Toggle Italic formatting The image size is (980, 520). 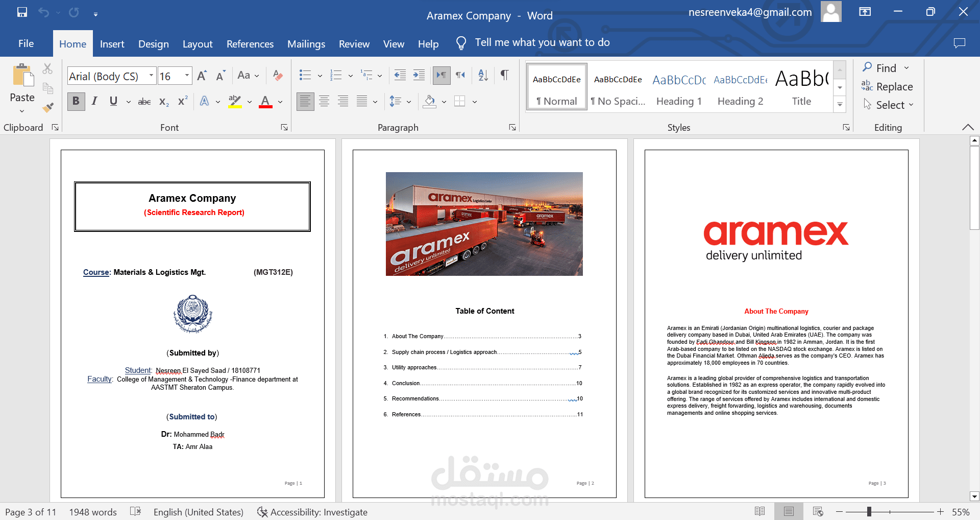click(94, 101)
